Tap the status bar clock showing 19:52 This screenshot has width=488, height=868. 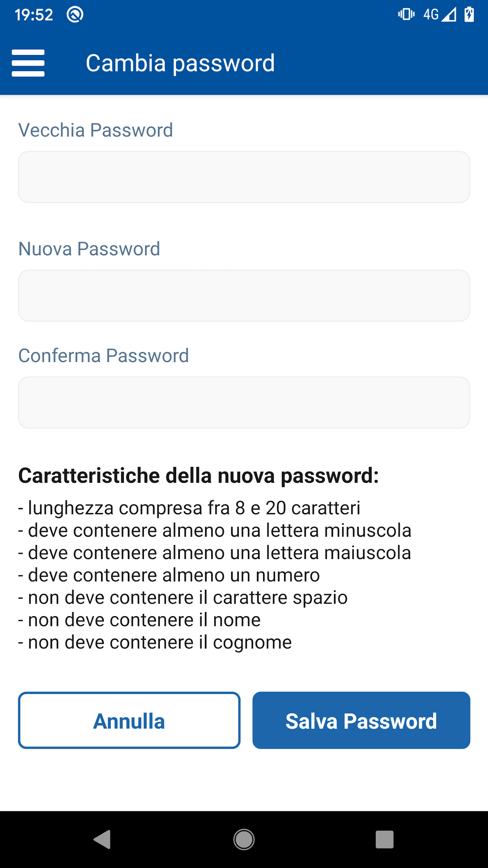pyautogui.click(x=34, y=15)
